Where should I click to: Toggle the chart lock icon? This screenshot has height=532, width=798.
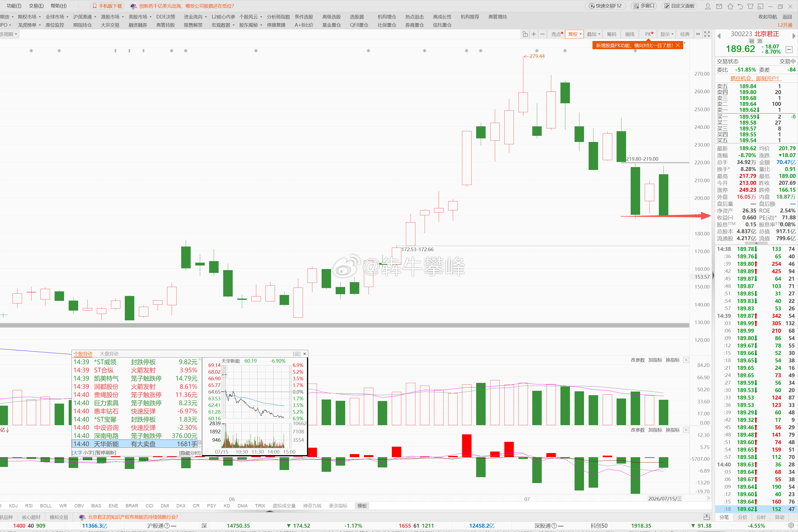point(525,34)
